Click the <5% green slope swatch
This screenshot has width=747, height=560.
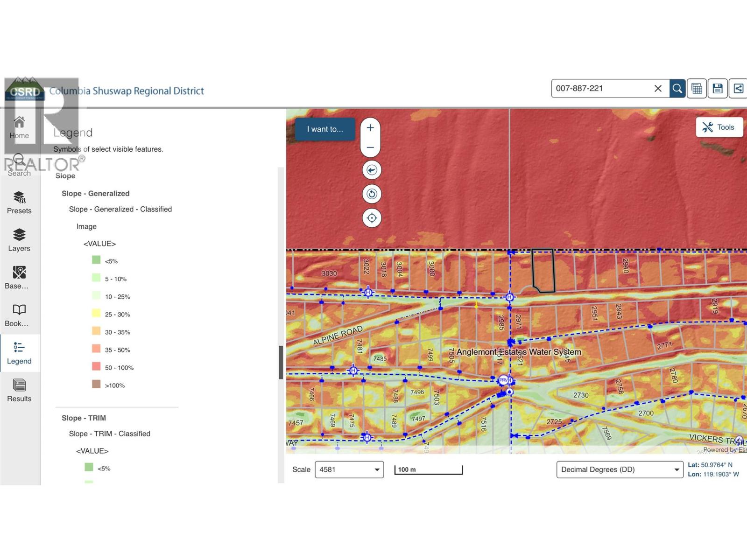click(x=96, y=260)
